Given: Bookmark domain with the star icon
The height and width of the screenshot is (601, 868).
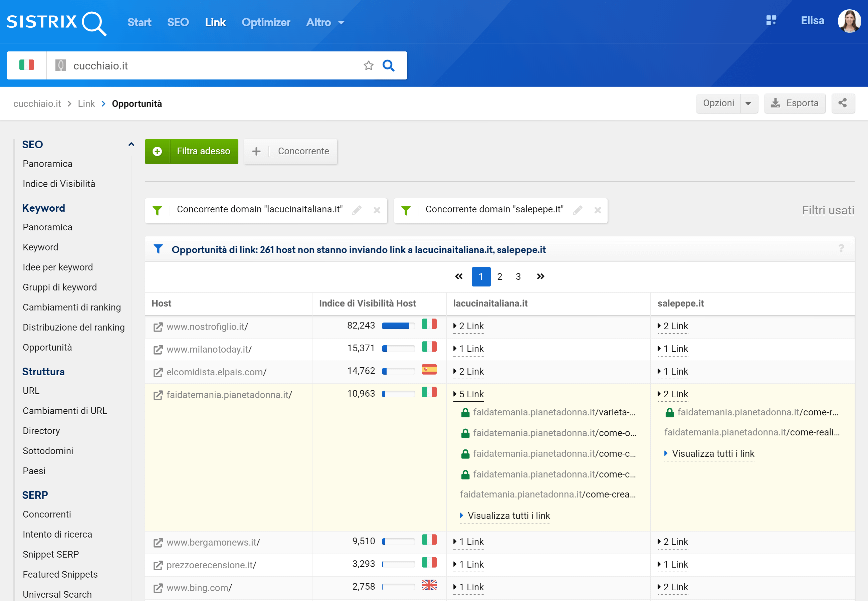Looking at the screenshot, I should (x=369, y=65).
